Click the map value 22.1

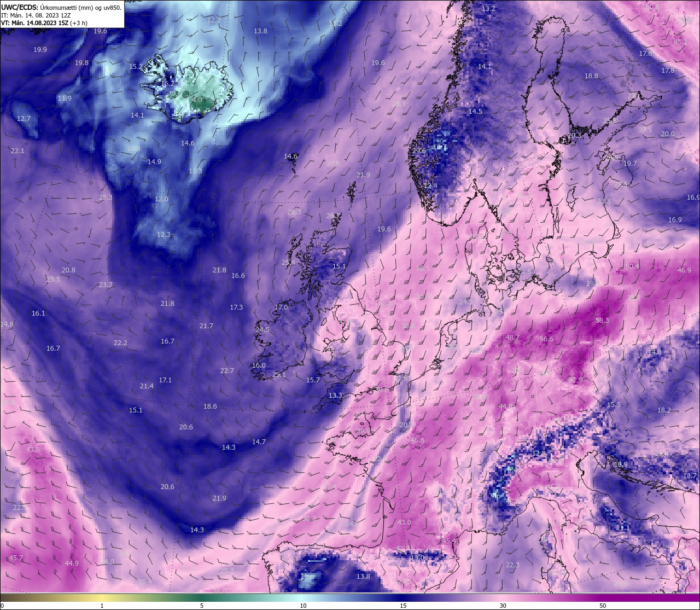pos(17,151)
